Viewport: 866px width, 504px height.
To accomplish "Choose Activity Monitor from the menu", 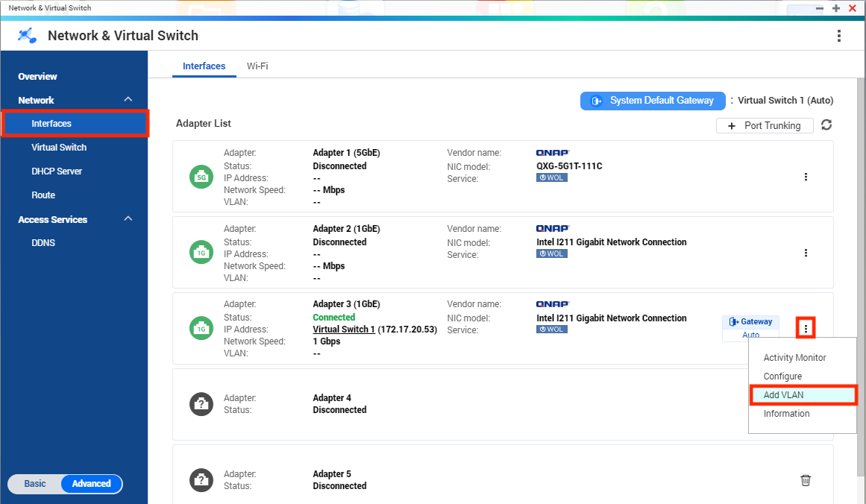I will [794, 358].
